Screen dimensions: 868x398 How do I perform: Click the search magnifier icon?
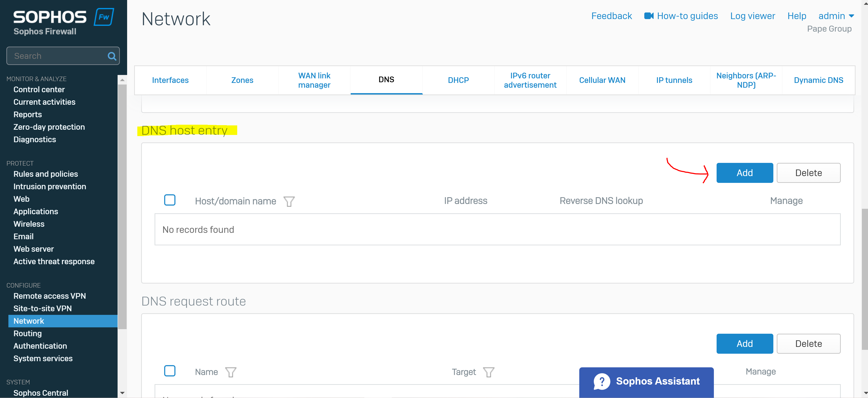click(x=111, y=56)
